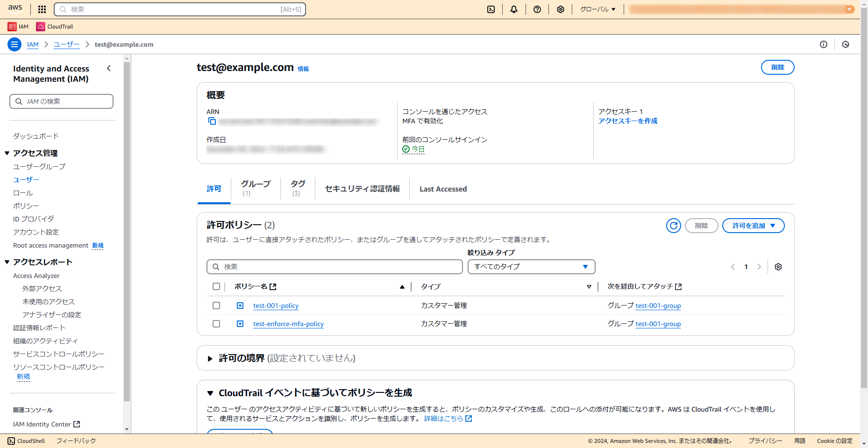The height and width of the screenshot is (448, 868).
Task: Collapse the CloudTrail policy generation section
Action: [x=210, y=393]
